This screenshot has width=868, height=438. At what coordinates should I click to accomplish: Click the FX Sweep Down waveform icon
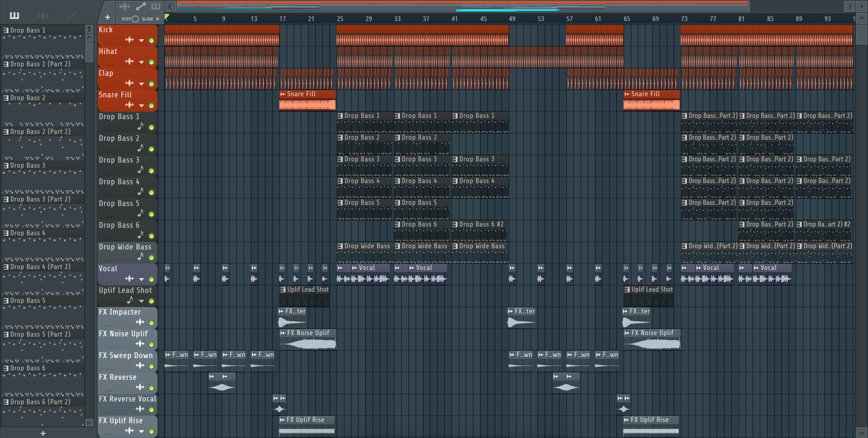click(x=140, y=366)
